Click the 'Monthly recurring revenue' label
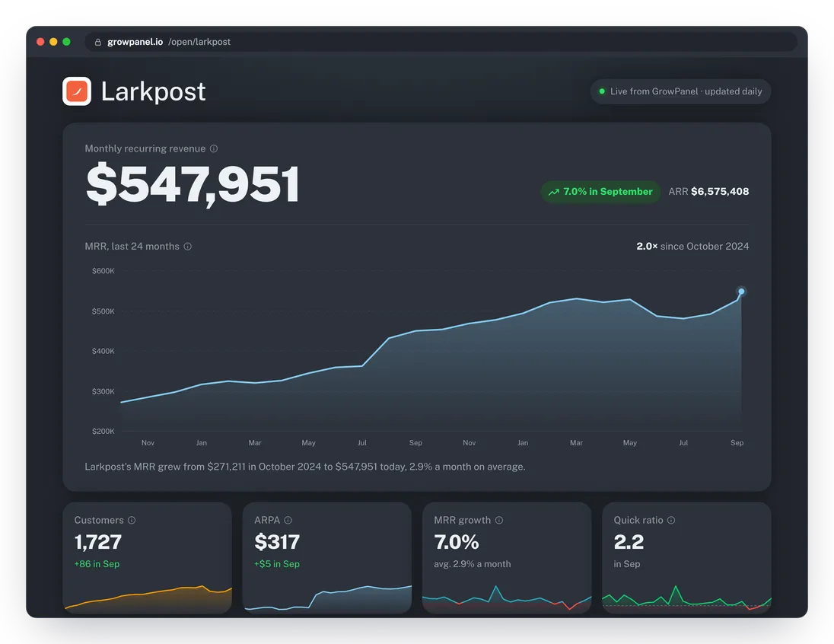The image size is (834, 644). (x=145, y=148)
